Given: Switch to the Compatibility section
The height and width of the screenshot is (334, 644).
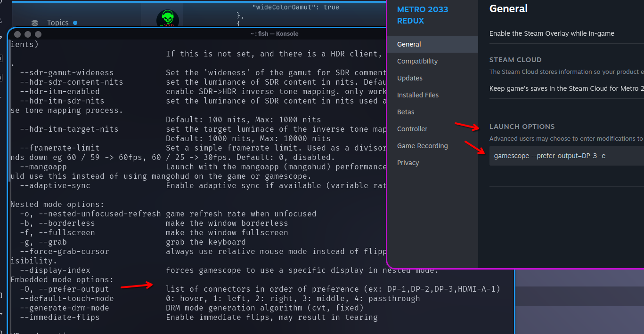Looking at the screenshot, I should point(417,61).
